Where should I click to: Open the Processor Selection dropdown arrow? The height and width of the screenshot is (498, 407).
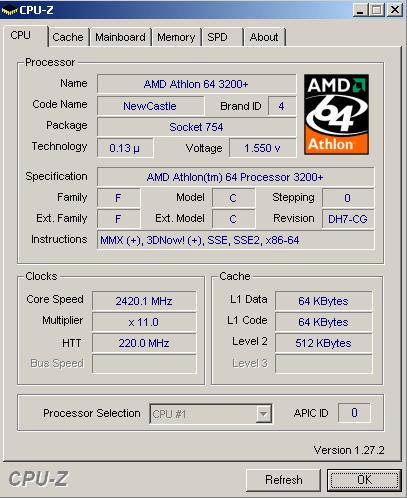[x=264, y=414]
